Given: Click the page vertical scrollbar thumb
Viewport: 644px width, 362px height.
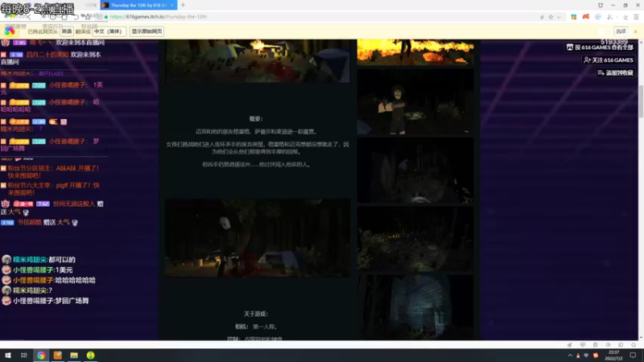Looking at the screenshot, I should pos(641,102).
